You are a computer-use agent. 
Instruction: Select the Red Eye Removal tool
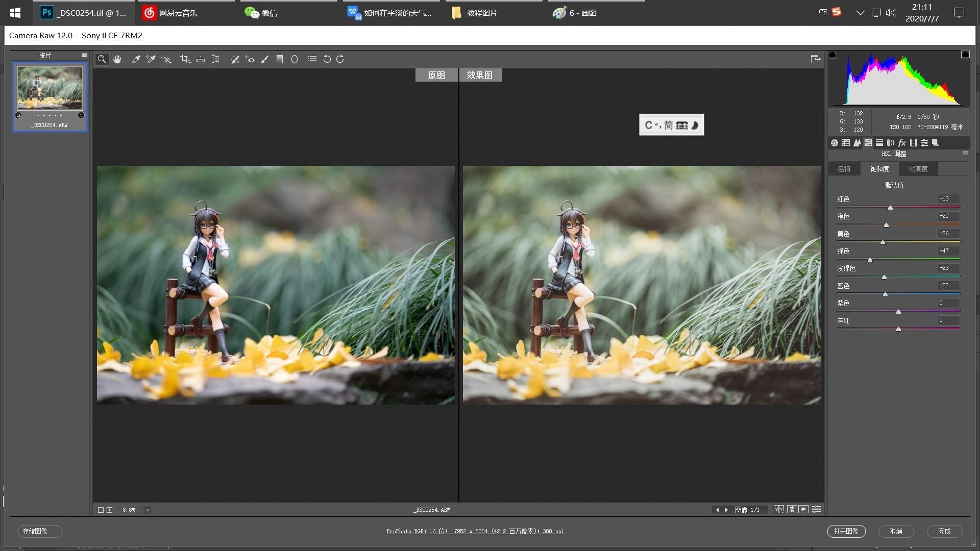click(x=250, y=59)
